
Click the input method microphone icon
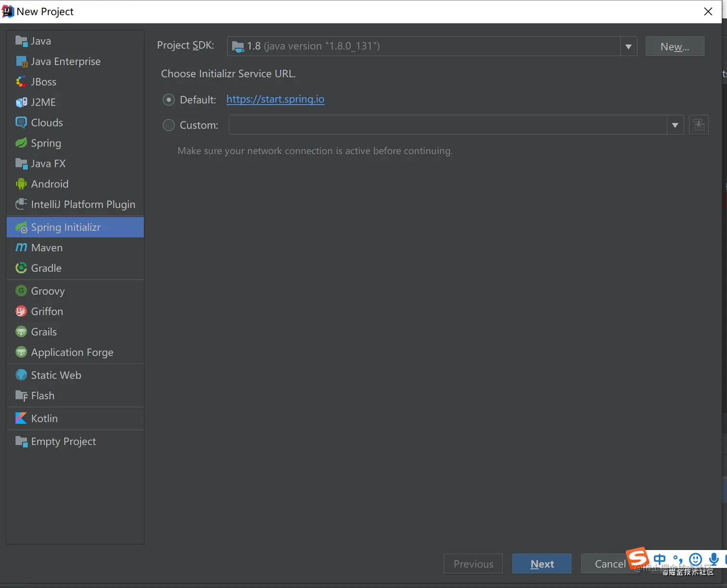point(714,559)
